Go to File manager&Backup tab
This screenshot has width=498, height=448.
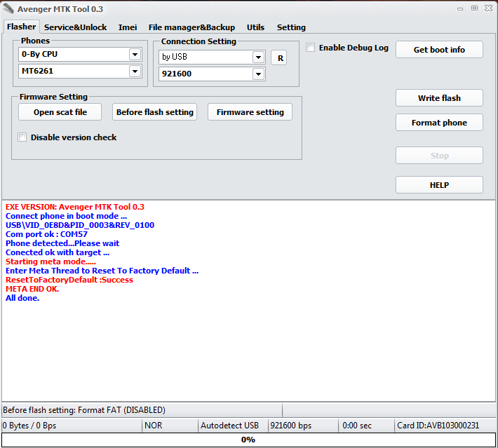tap(191, 27)
